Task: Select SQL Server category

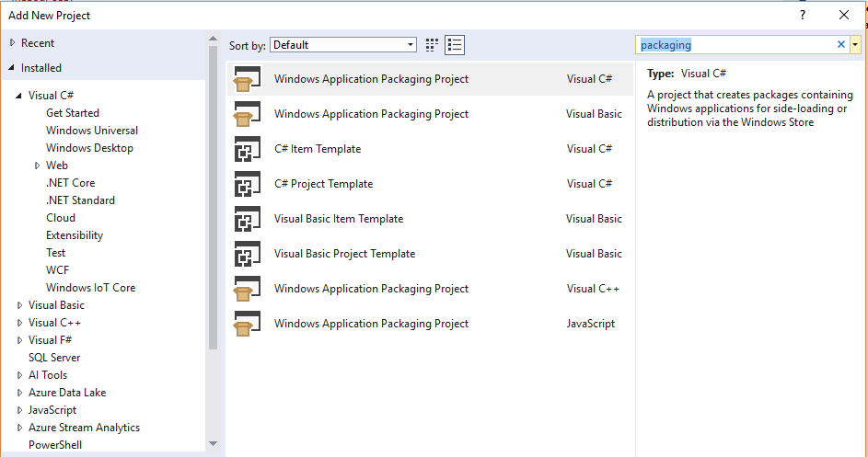Action: (54, 358)
